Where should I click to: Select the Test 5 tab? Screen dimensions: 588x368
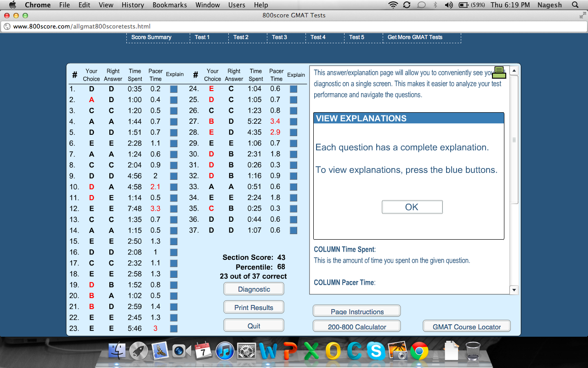tap(356, 37)
